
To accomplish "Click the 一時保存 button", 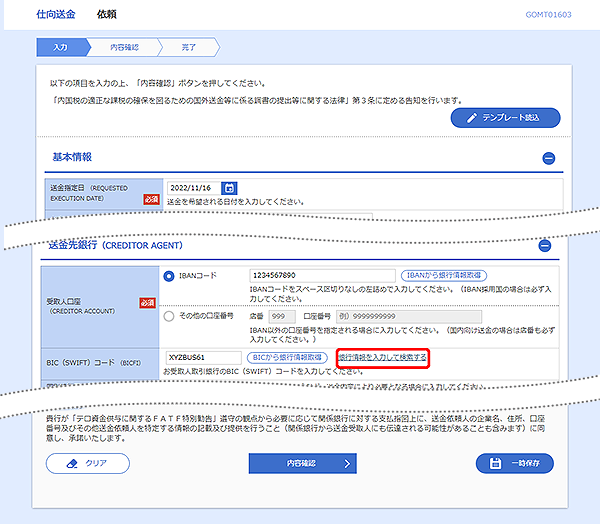I will 515,464.
